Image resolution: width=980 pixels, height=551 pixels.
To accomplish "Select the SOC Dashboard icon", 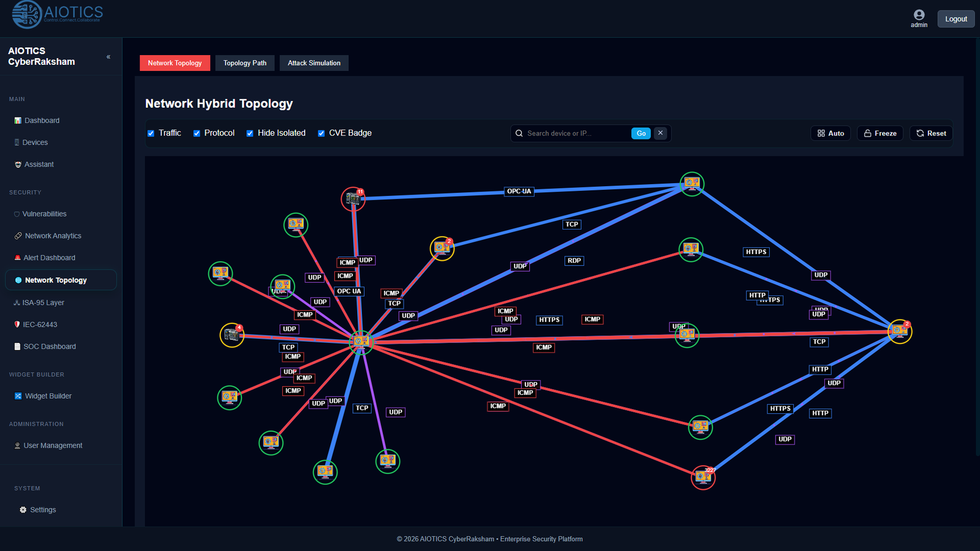I will pos(17,347).
